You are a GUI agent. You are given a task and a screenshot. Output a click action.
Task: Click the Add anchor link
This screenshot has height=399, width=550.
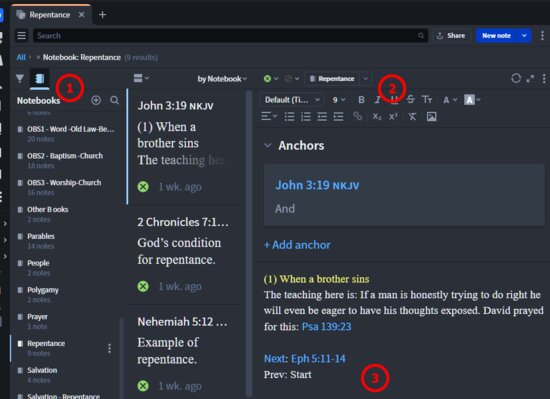297,245
